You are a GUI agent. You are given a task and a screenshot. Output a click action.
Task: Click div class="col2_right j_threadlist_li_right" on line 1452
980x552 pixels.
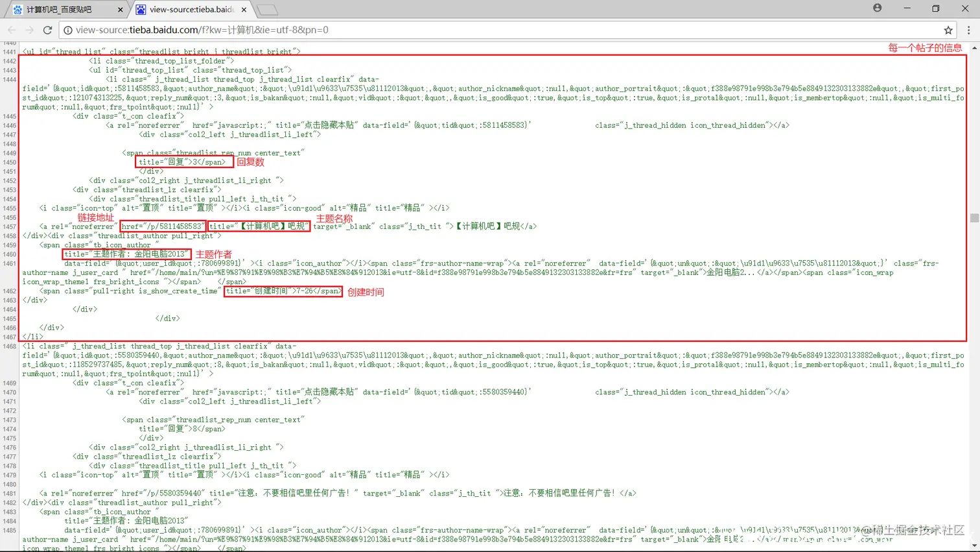tap(187, 180)
